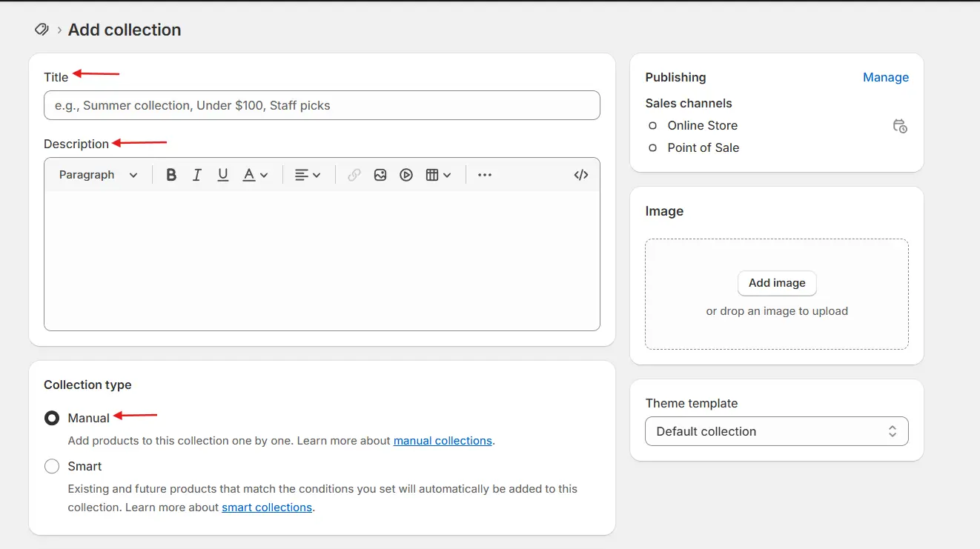Screen dimensions: 980x549
Task: Click into the Title input field
Action: pyautogui.click(x=322, y=105)
